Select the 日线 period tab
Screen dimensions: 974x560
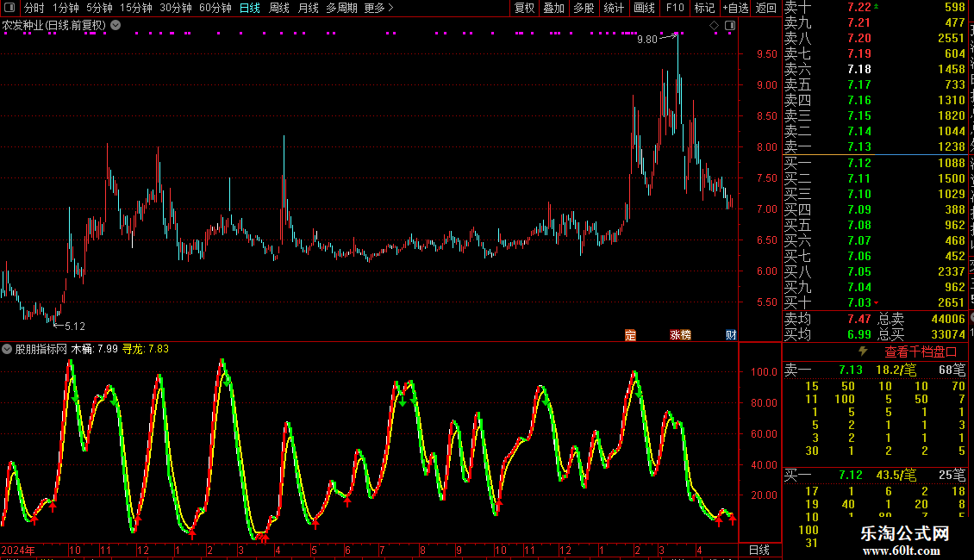tap(250, 8)
